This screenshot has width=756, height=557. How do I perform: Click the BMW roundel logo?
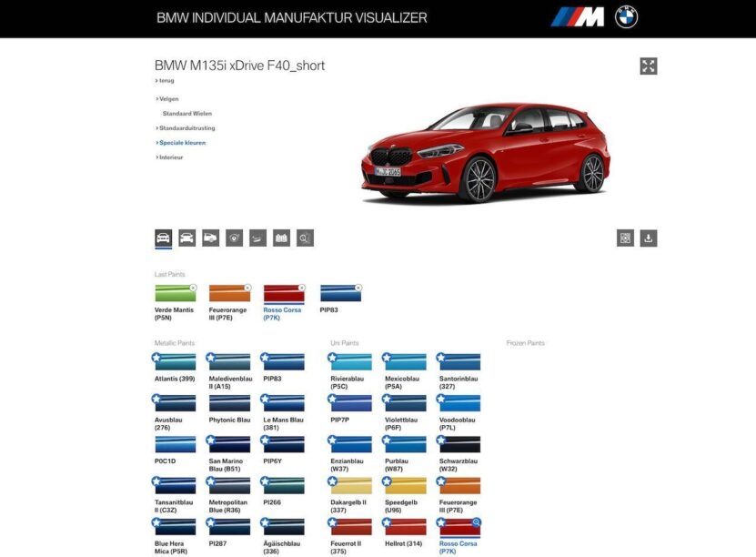[x=626, y=17]
